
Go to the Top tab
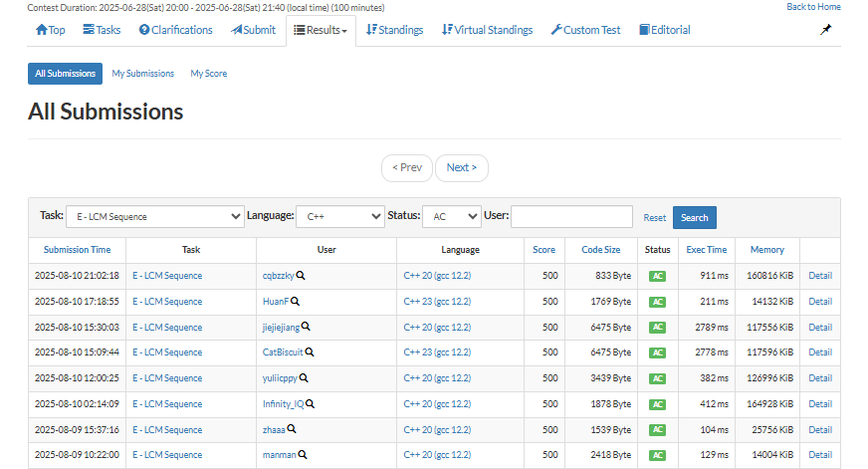(51, 30)
